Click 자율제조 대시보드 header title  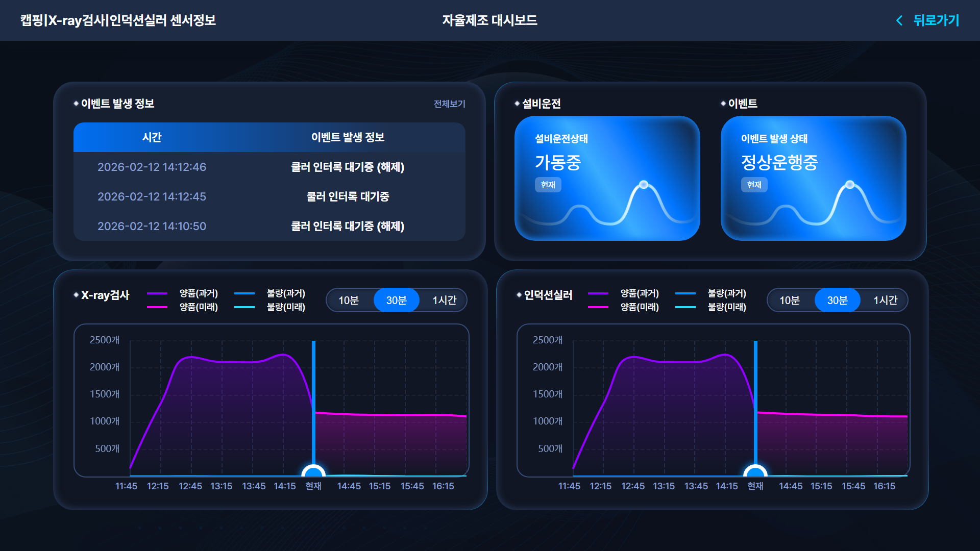489,20
